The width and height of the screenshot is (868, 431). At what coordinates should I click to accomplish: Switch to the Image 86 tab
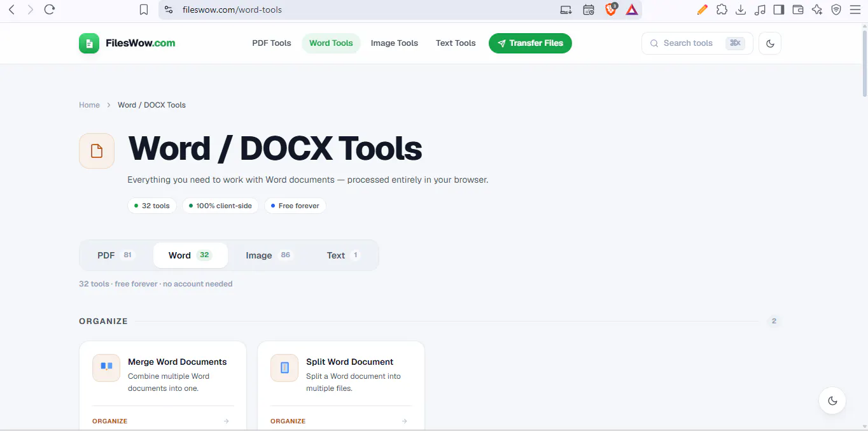click(269, 255)
